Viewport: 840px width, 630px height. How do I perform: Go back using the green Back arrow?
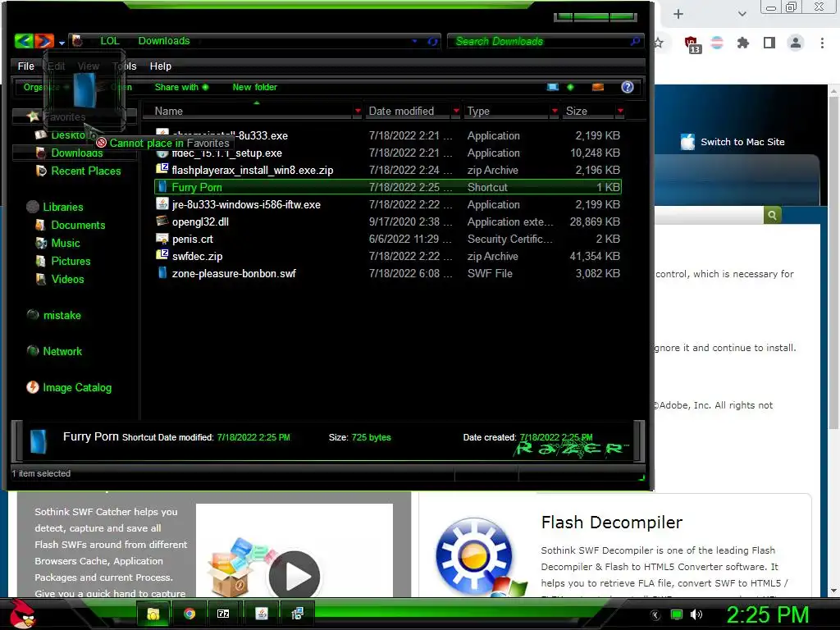tap(24, 41)
